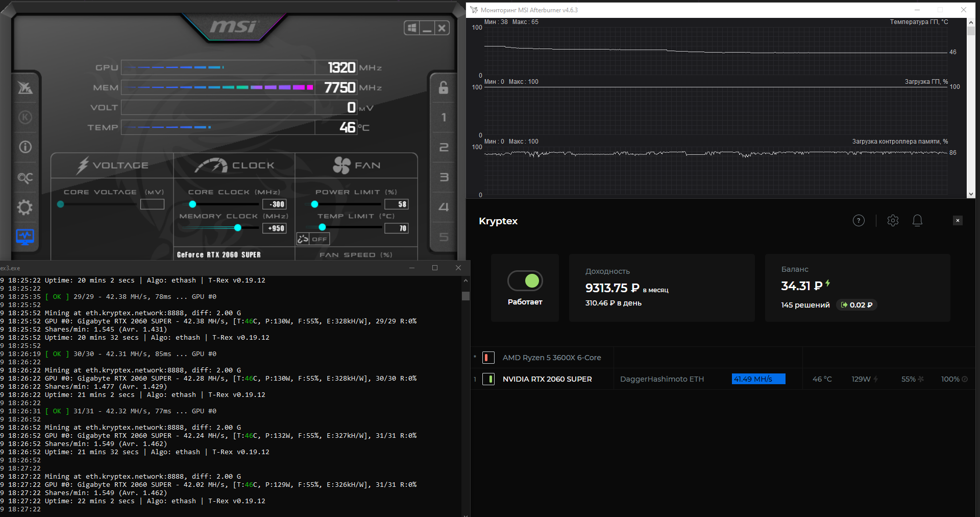Toggle the NVIDIA RTX 2060 SUPER device indicator
The height and width of the screenshot is (517, 980).
pyautogui.click(x=488, y=379)
